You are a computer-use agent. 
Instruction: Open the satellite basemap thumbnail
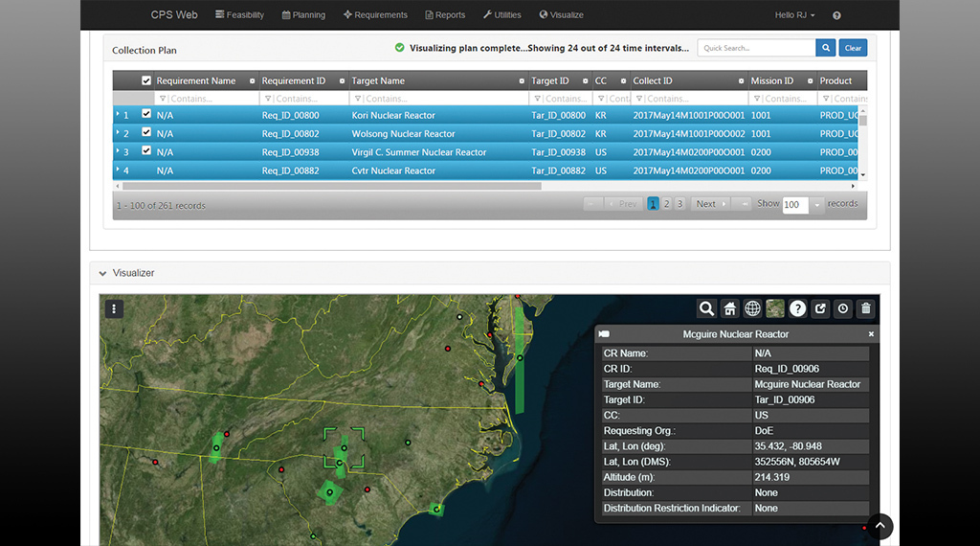775,308
